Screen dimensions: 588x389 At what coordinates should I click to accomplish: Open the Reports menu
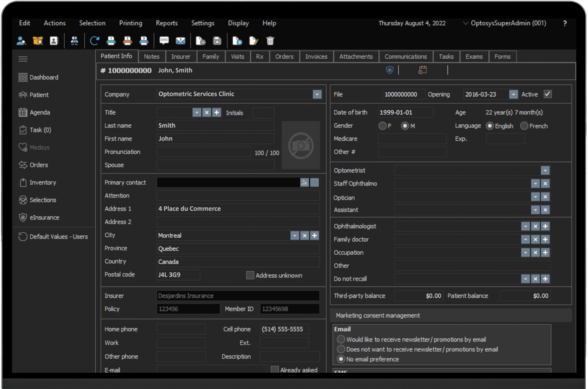[167, 23]
